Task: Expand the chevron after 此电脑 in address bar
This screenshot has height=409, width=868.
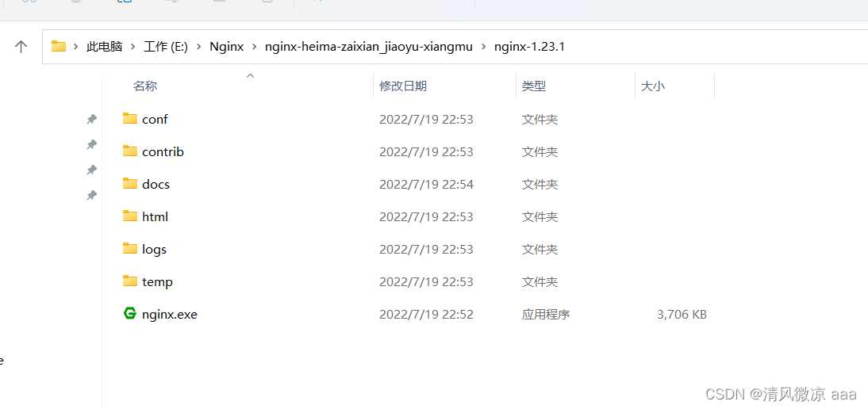Action: point(133,47)
